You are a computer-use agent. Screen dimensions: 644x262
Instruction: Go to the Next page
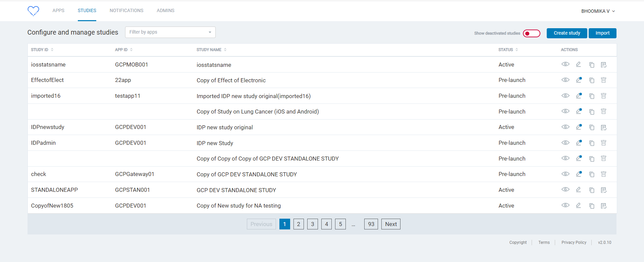click(x=391, y=224)
